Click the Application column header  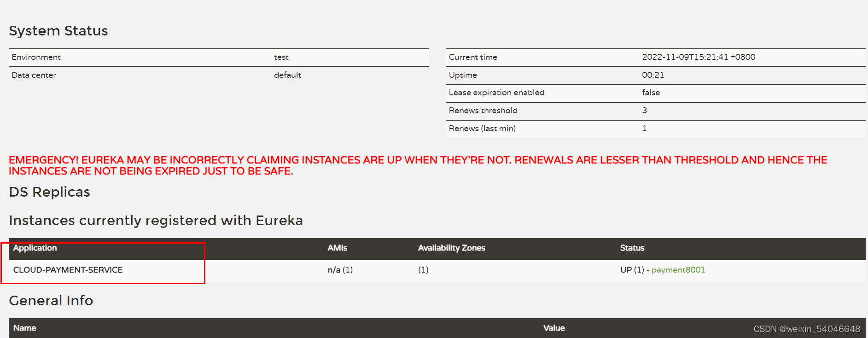[x=35, y=248]
